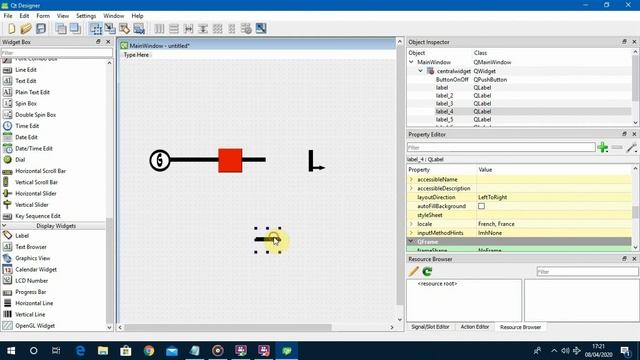Viewport: 640px width, 360px height.
Task: Remove dynamic property with minus icon
Action: (617, 147)
